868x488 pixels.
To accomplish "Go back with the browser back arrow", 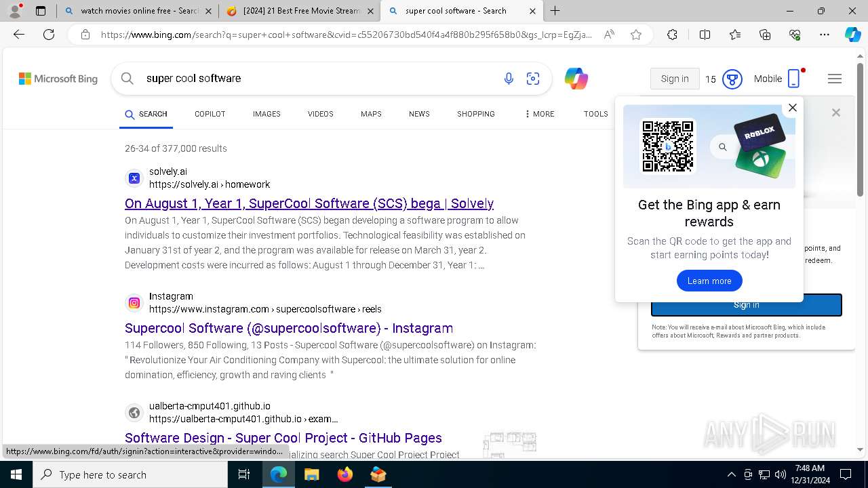I will coord(19,35).
